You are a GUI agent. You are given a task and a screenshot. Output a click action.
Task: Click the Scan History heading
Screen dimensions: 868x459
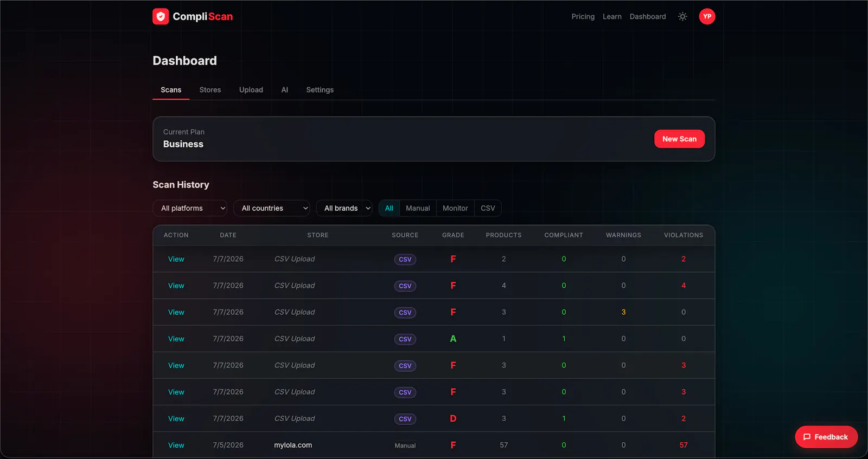(181, 185)
